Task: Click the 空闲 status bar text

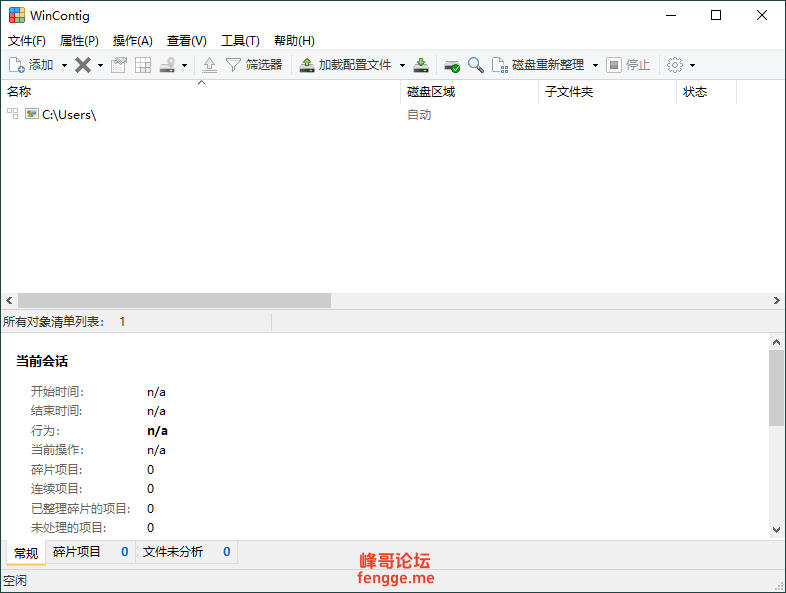Action: pyautogui.click(x=15, y=581)
